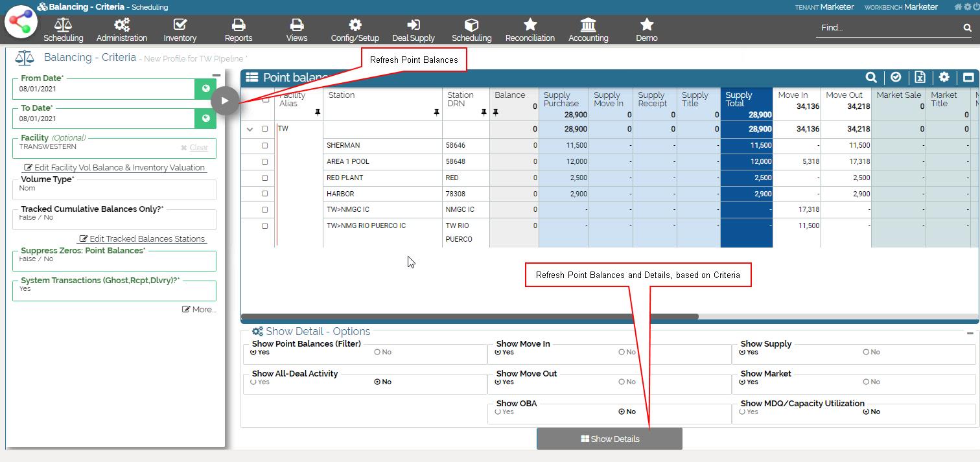Maximize the Point balances panel
This screenshot has width=980, height=462.
(968, 78)
